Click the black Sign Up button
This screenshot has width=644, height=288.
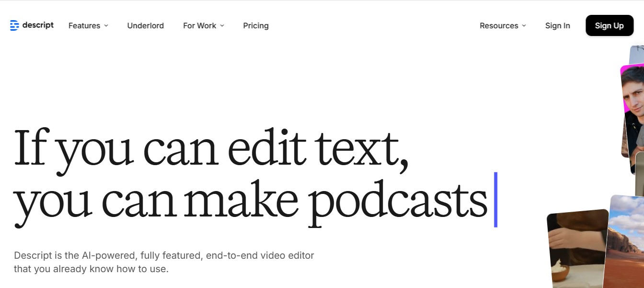click(609, 25)
